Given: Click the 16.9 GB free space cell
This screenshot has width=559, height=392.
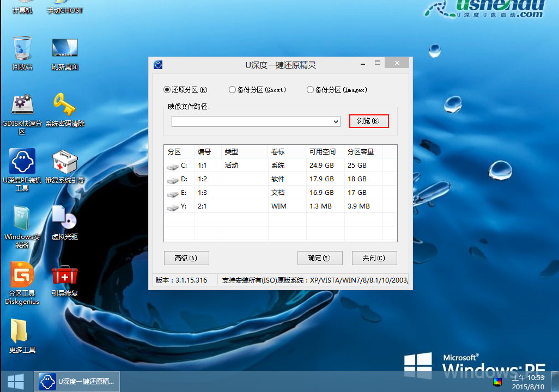Looking at the screenshot, I should [321, 193].
